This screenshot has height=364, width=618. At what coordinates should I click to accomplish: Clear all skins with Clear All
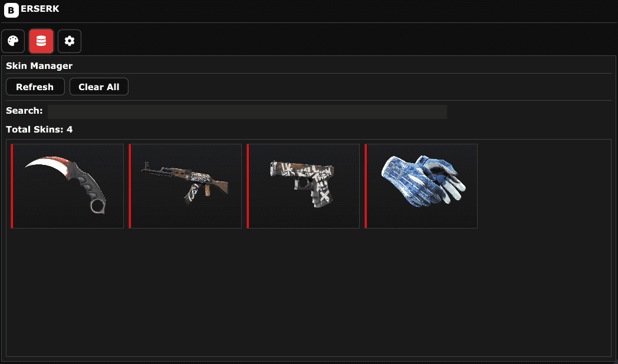tap(99, 87)
